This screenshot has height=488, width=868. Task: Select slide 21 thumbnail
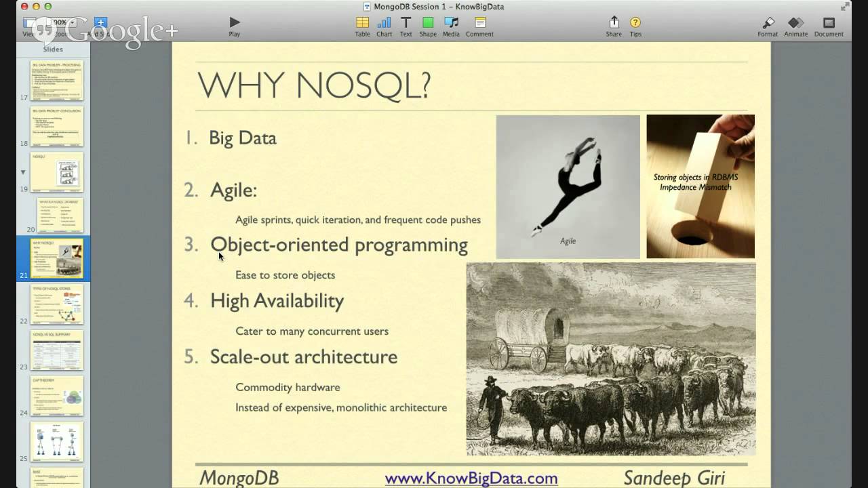tap(57, 258)
